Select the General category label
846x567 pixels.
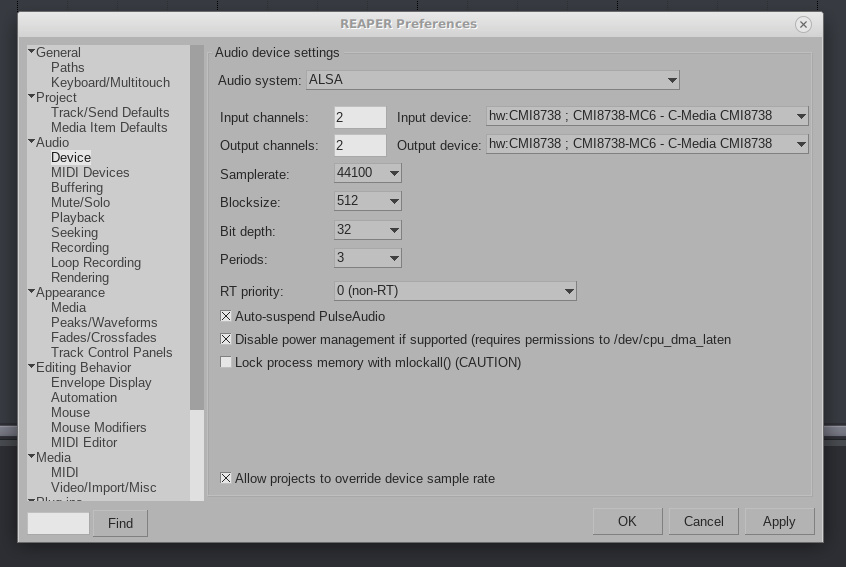[58, 52]
